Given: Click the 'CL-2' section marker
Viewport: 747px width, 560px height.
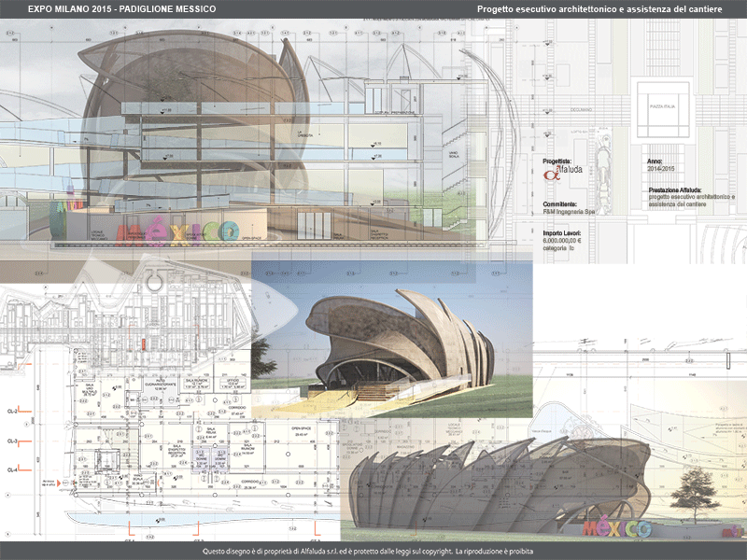Looking at the screenshot, I should 12,411.
